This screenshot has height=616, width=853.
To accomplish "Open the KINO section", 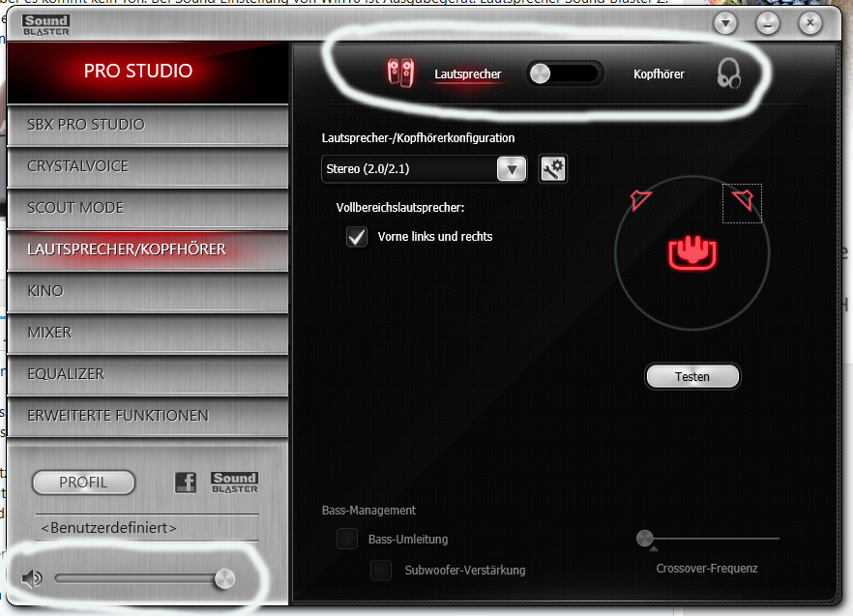I will [147, 291].
